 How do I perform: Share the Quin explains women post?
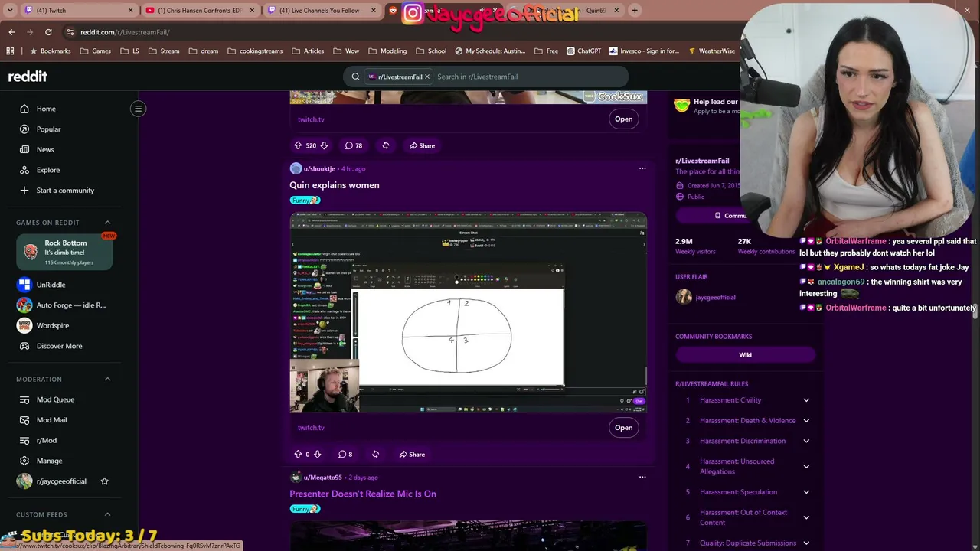[412, 455]
